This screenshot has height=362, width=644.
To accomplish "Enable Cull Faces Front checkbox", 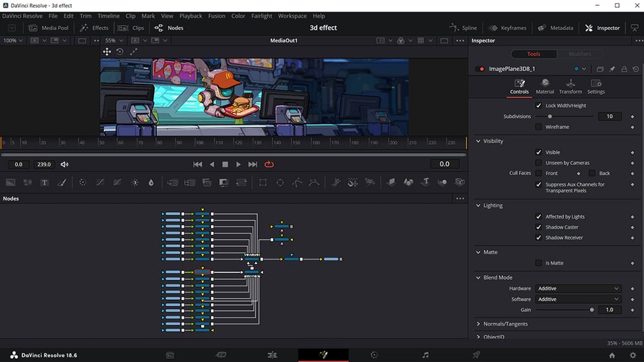I will click(x=538, y=173).
